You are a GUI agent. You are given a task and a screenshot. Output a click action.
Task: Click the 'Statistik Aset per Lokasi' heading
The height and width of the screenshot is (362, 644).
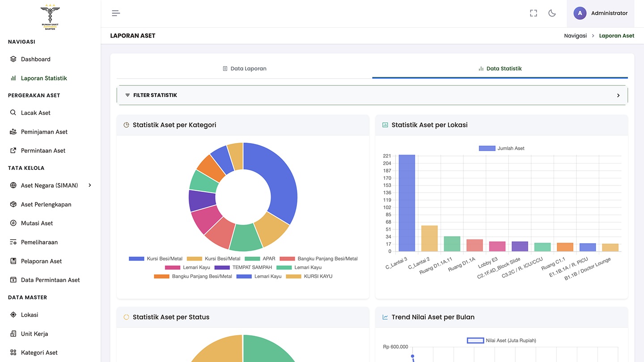click(429, 125)
